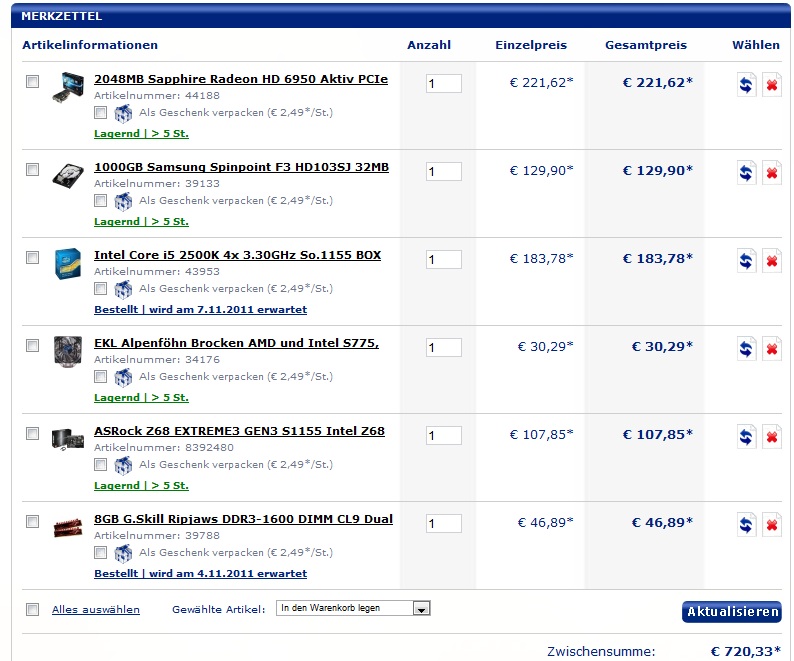Open Sapphire Radeon graphics card thumbnail
Viewport: 794px width, 661px height.
tap(68, 87)
